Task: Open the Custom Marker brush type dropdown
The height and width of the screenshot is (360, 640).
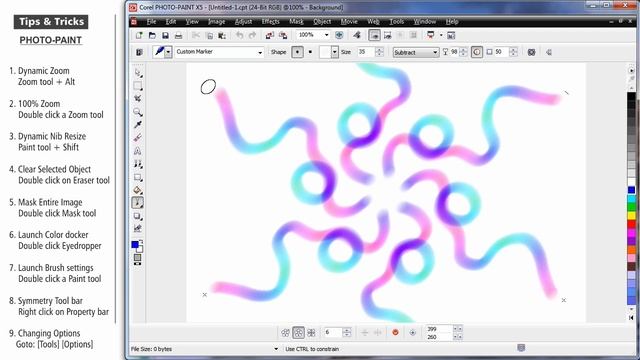Action: (260, 52)
